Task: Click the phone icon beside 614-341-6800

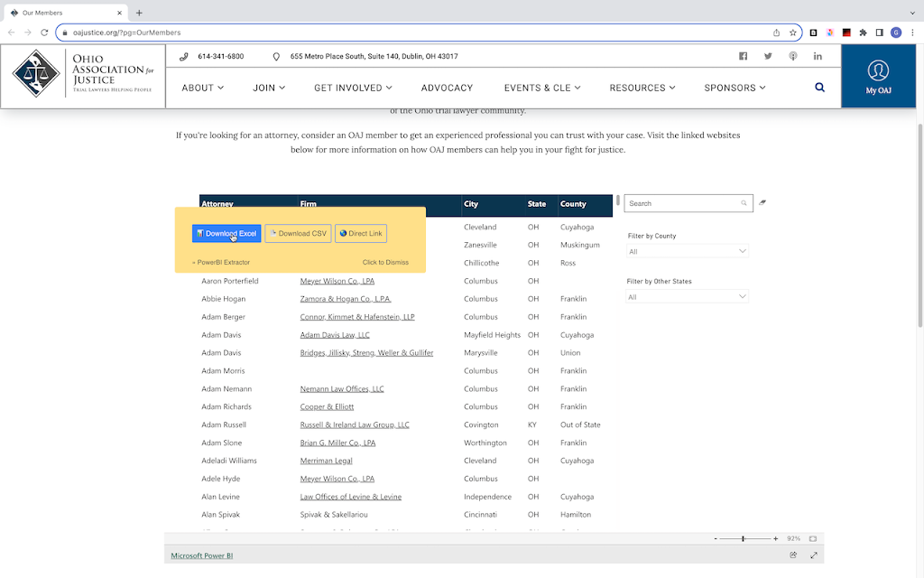Action: [184, 57]
